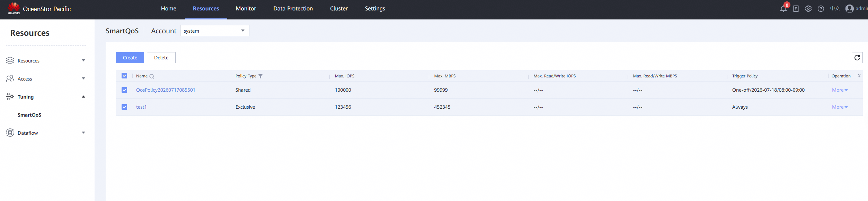Image resolution: width=868 pixels, height=201 pixels.
Task: Open the Monitor tab
Action: [x=246, y=9]
